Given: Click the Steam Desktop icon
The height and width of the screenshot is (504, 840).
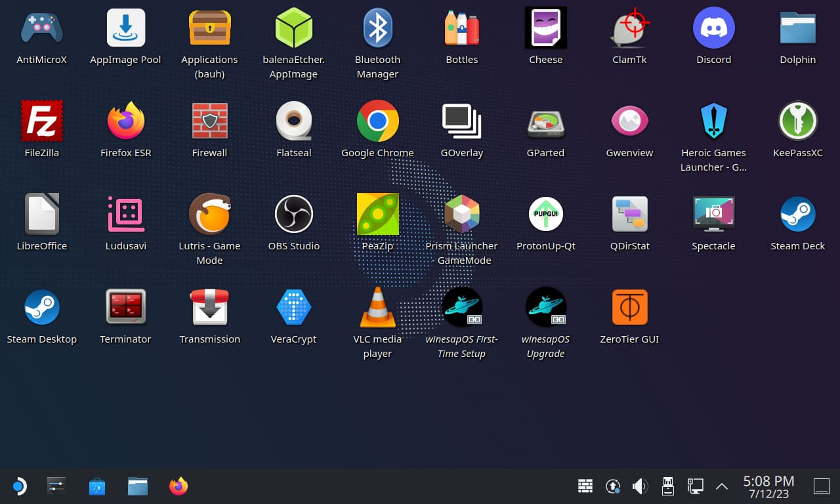Looking at the screenshot, I should [x=41, y=307].
